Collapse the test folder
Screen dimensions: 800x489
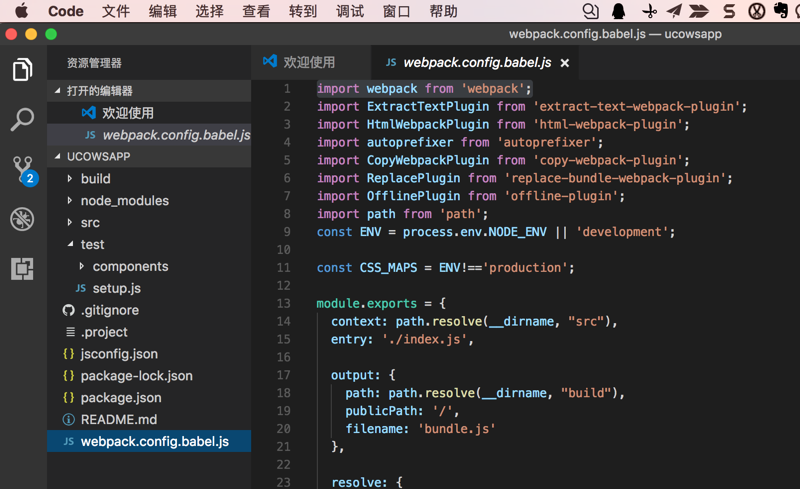click(70, 244)
